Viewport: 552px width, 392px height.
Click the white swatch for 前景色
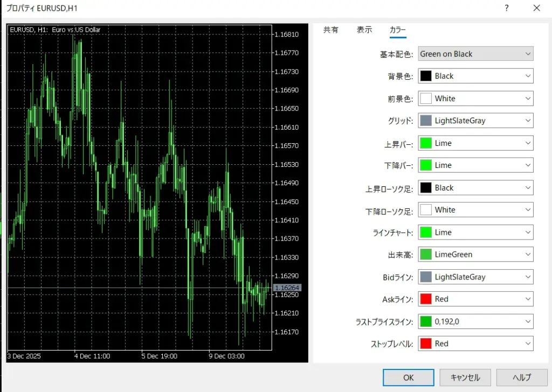pos(426,99)
